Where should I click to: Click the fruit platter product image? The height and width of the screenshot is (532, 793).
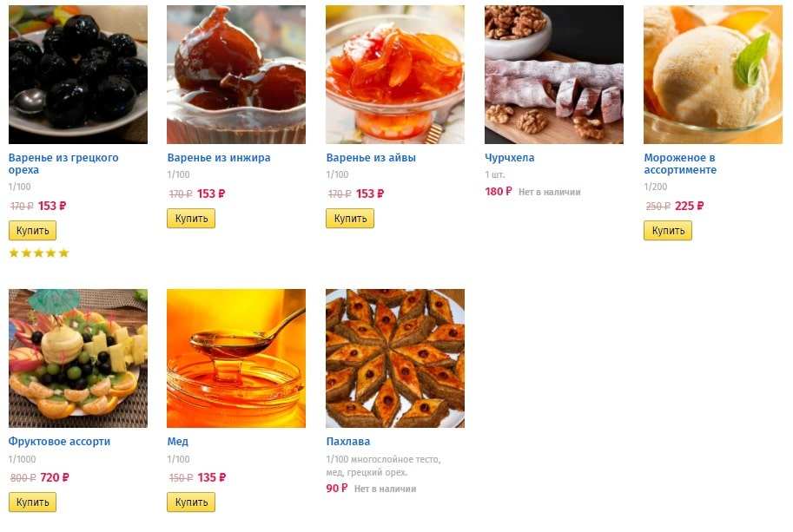coord(77,358)
